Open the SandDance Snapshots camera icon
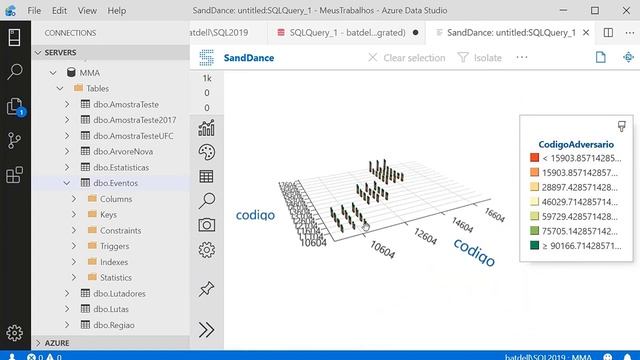 (207, 225)
